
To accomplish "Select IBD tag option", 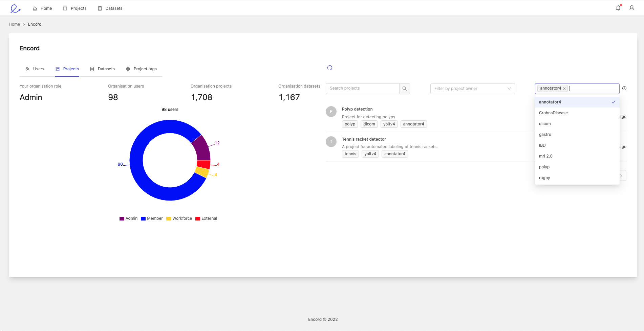I will point(577,145).
